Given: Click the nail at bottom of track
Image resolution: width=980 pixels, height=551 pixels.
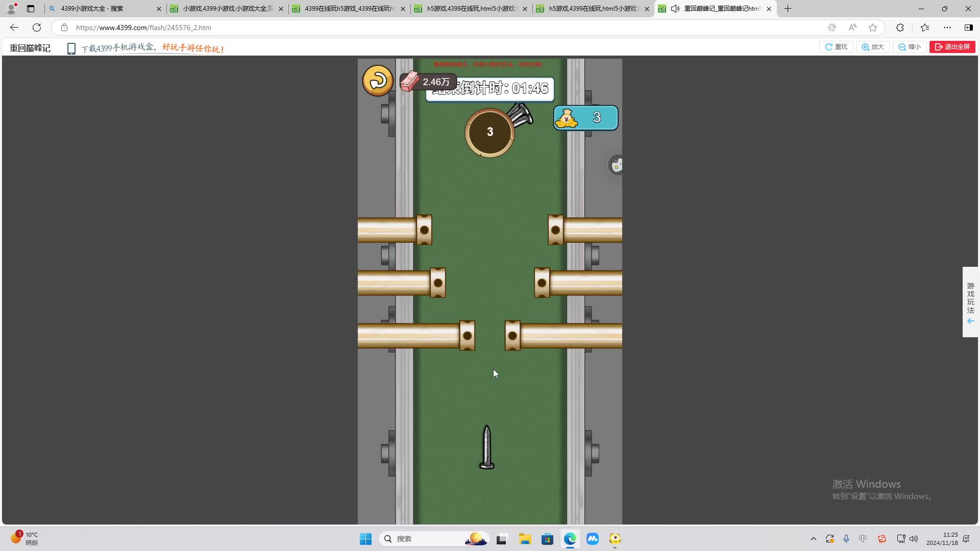Looking at the screenshot, I should 486,447.
